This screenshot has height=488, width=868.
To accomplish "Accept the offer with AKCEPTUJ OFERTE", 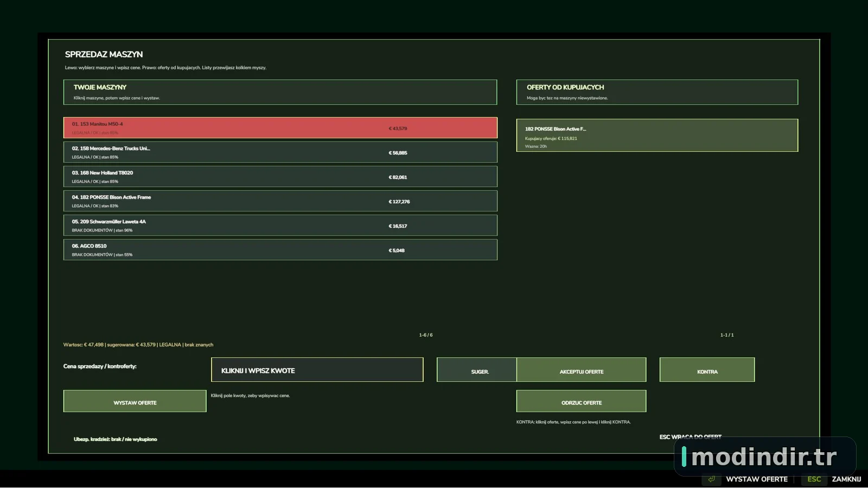I will [x=582, y=370].
